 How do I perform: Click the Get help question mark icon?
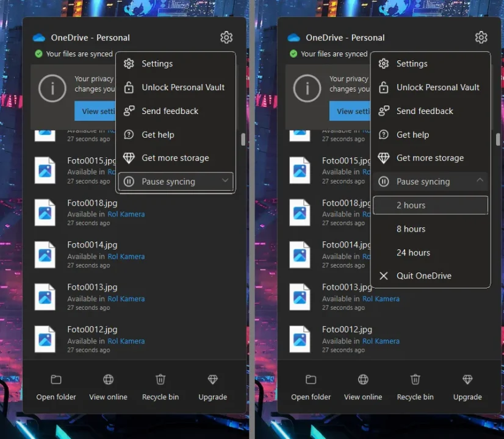(129, 134)
